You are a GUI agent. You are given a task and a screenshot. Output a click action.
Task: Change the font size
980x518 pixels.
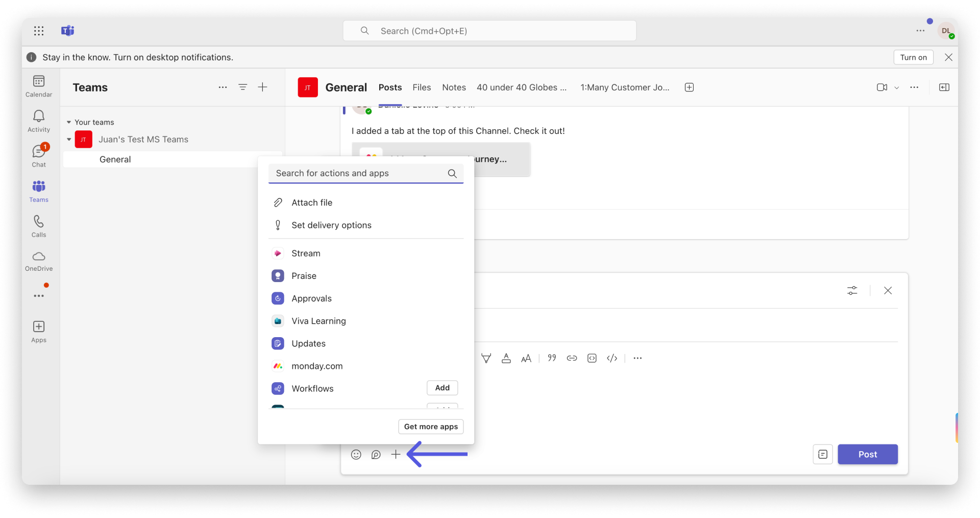[x=526, y=358]
